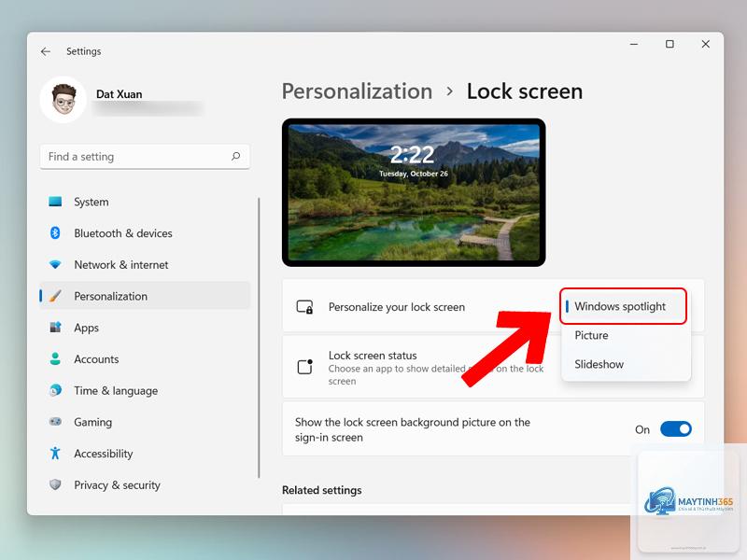The image size is (747, 560).
Task: Click the Lock screen page title
Action: [x=524, y=91]
